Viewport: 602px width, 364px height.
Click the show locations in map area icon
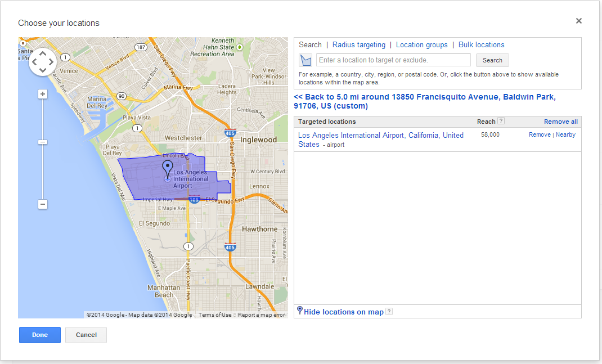306,60
